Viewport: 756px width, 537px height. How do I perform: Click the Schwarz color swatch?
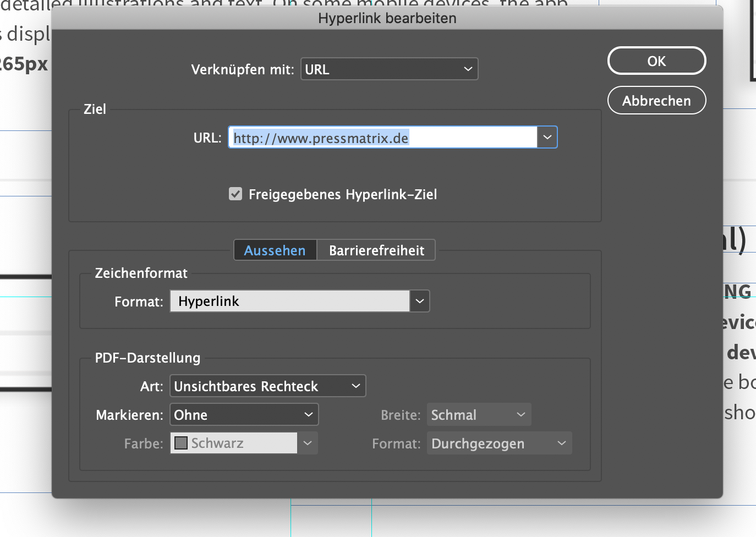coord(181,442)
